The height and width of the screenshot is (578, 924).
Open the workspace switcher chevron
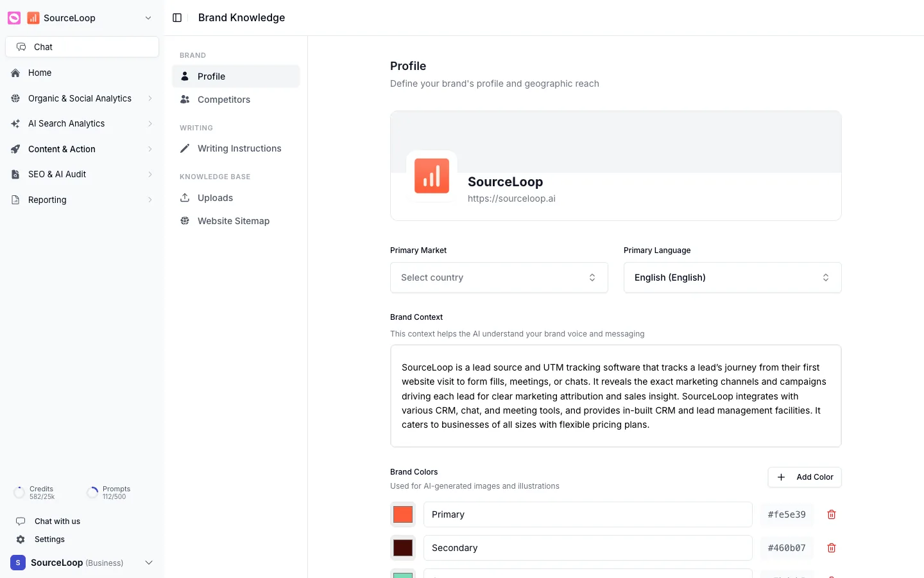[148, 18]
